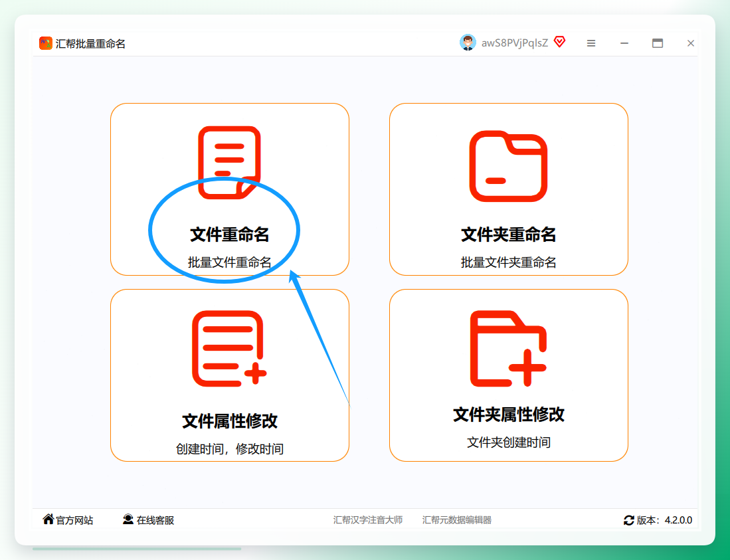Click the 文件重命名 title text
Screen dimensions: 730x560
pyautogui.click(x=230, y=234)
